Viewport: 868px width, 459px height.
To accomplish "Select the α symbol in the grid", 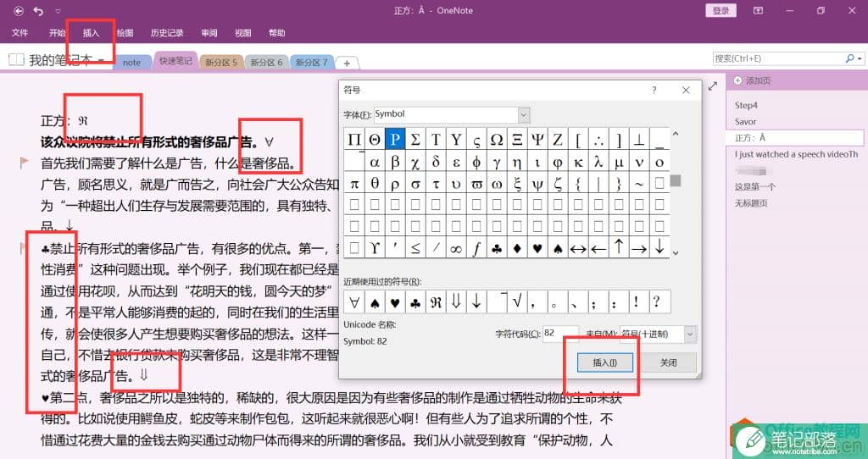I will pos(375,162).
